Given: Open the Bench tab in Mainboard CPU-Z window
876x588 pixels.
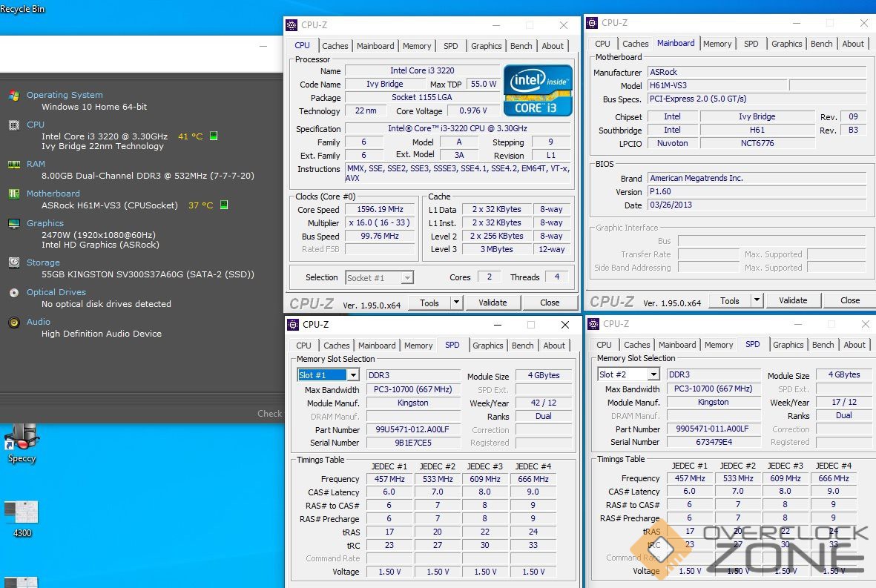Looking at the screenshot, I should [x=821, y=44].
